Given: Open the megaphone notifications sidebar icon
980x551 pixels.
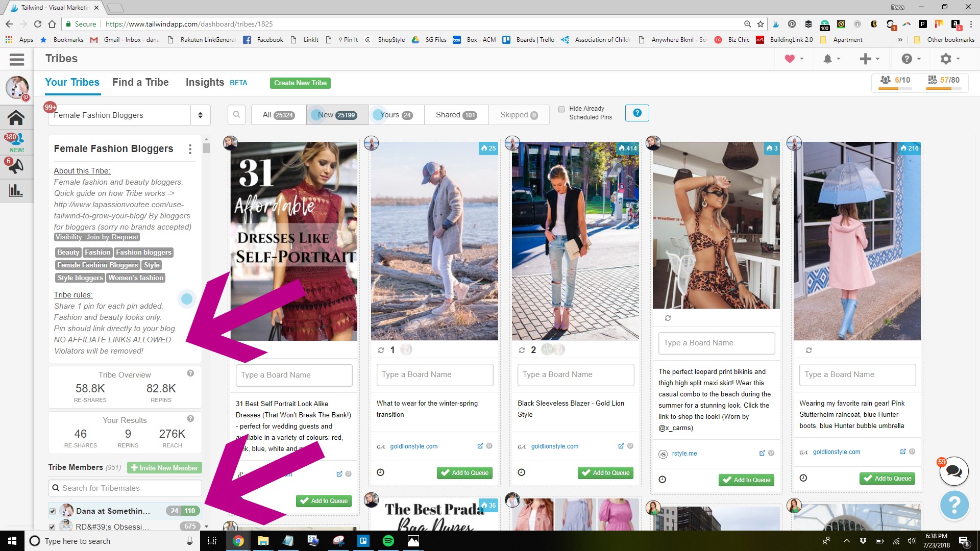Looking at the screenshot, I should pos(16,166).
